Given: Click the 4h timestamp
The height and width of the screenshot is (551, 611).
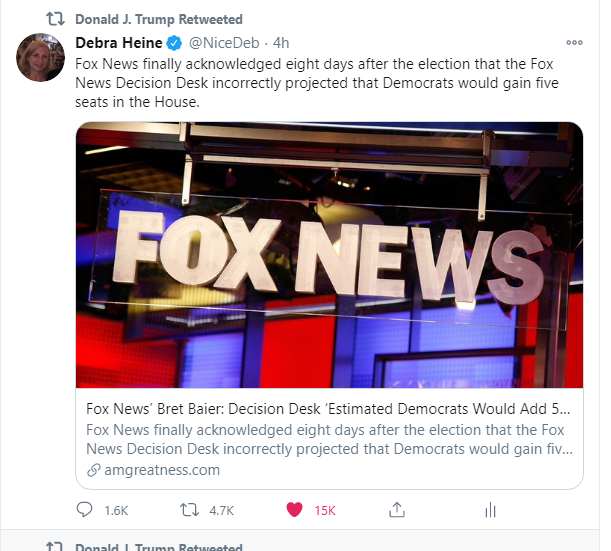Looking at the screenshot, I should click(281, 43).
